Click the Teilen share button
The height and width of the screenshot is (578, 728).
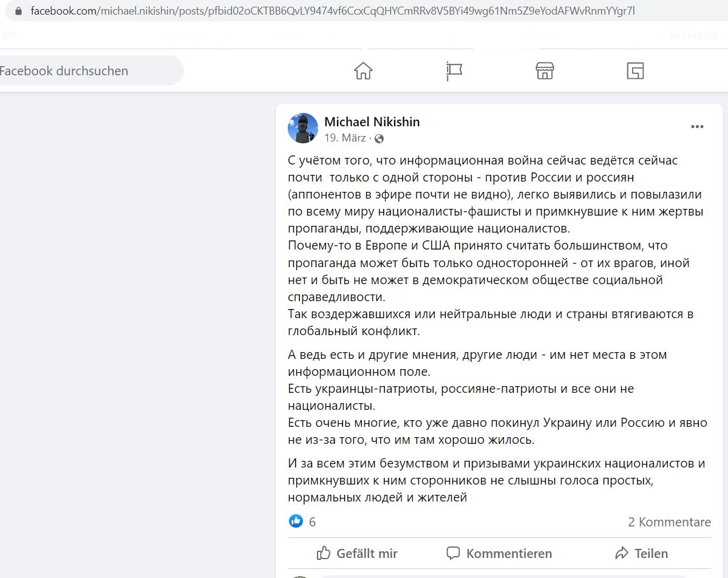641,553
